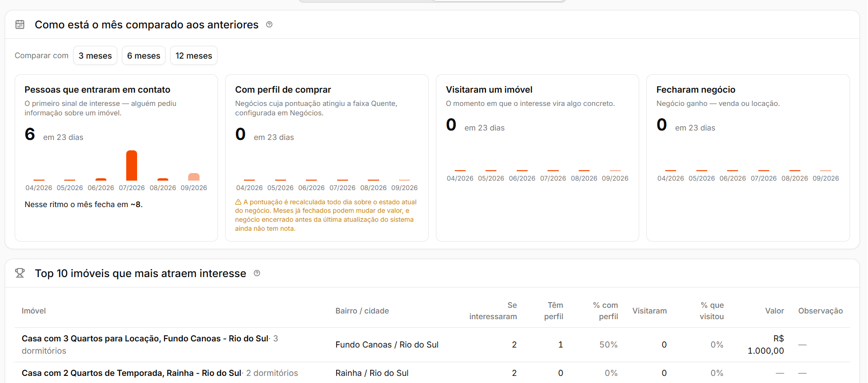Click the Visitaram column header
This screenshot has height=383, width=868.
(650, 311)
